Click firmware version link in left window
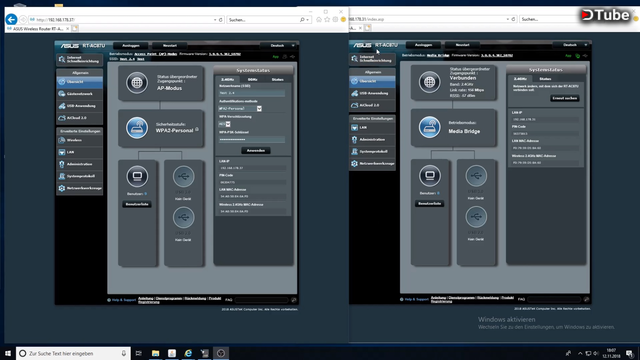 (x=224, y=54)
